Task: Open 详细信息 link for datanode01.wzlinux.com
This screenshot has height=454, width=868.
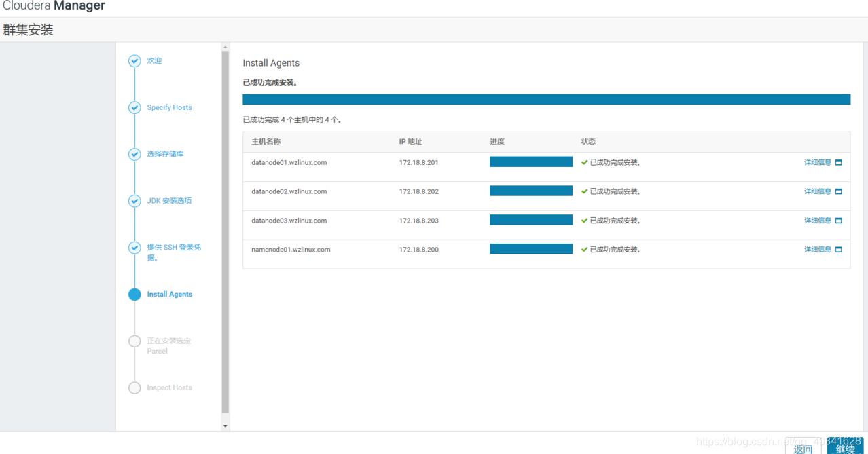Action: pyautogui.click(x=818, y=163)
